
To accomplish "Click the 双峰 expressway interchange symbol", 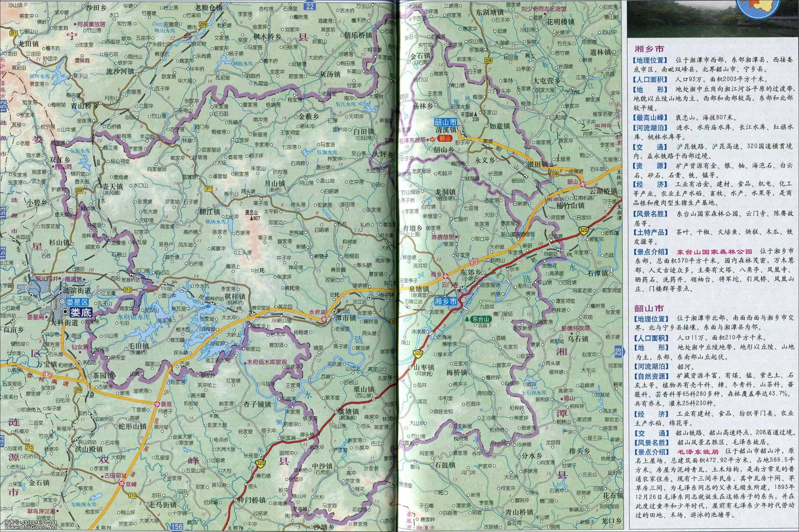I will coord(122,483).
